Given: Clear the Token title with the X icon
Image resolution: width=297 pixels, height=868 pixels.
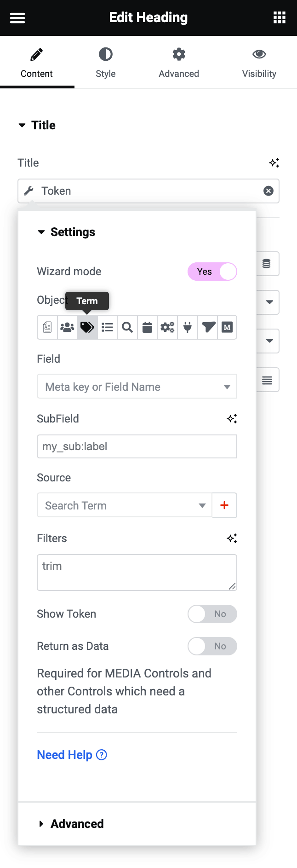Looking at the screenshot, I should 268,191.
